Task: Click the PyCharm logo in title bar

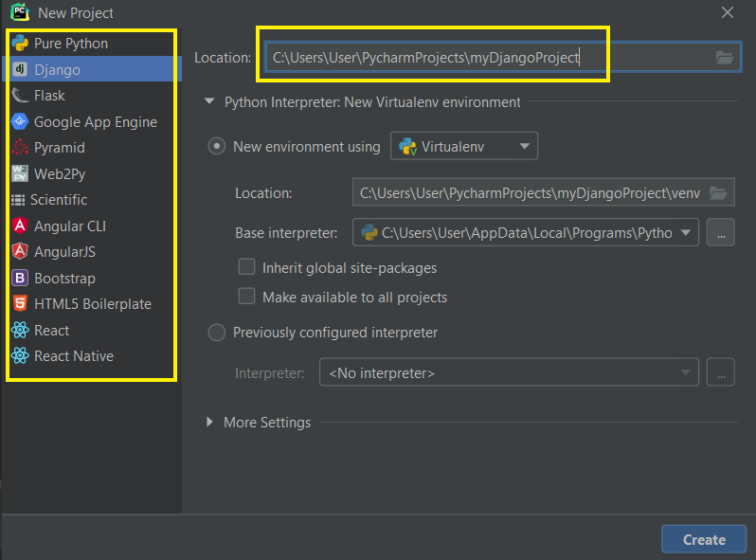Action: (x=19, y=12)
